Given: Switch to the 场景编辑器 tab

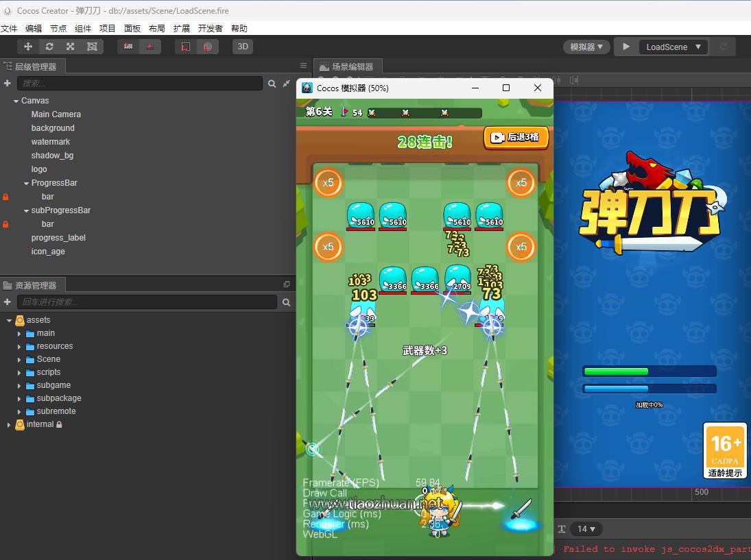Looking at the screenshot, I should [x=347, y=66].
